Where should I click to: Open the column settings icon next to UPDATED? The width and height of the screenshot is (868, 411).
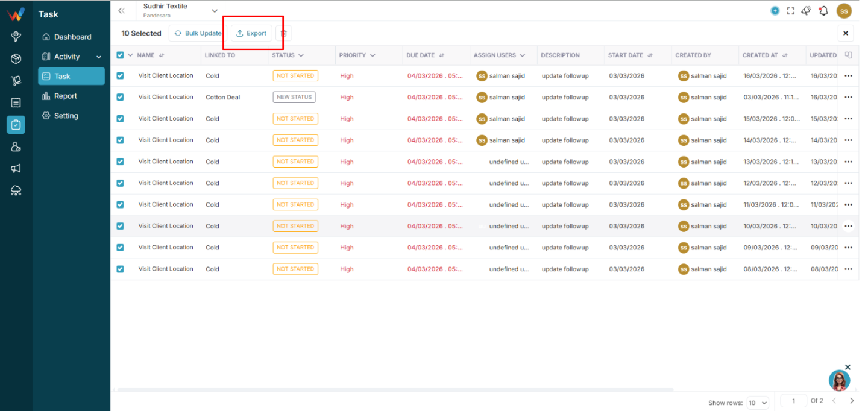pyautogui.click(x=849, y=55)
